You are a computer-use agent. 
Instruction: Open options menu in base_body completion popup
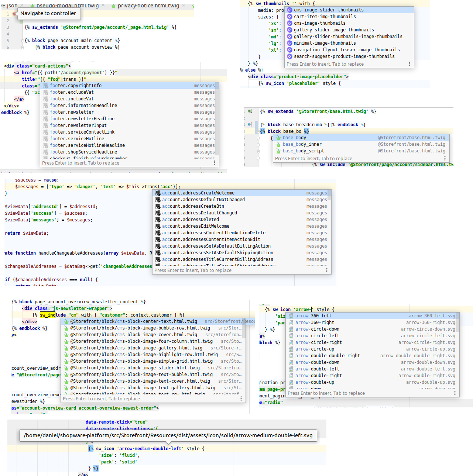pyautogui.click(x=445, y=159)
